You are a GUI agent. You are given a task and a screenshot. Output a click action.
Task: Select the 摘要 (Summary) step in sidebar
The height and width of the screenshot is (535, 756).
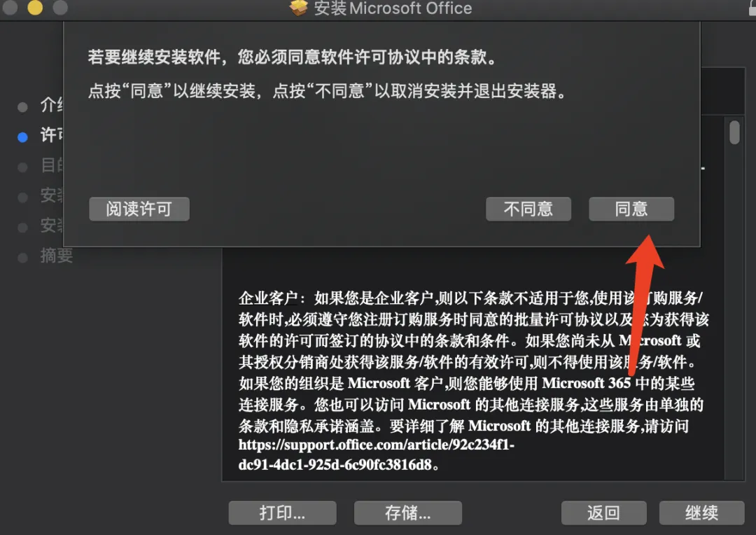coord(57,256)
